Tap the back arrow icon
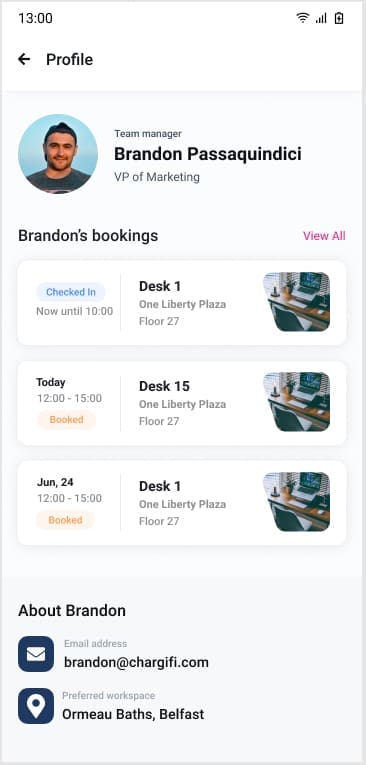Viewport: 366px width, 765px height. click(24, 60)
